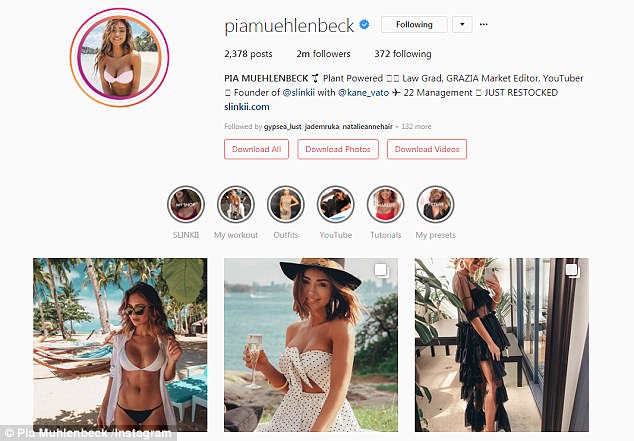Image resolution: width=634 pixels, height=441 pixels.
Task: Expand suggested accounts dropdown arrow
Action: pyautogui.click(x=462, y=25)
